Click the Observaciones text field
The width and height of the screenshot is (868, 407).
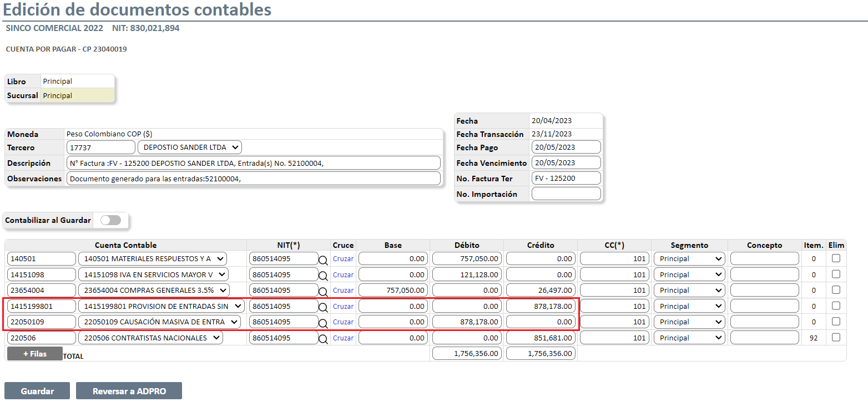click(x=254, y=178)
